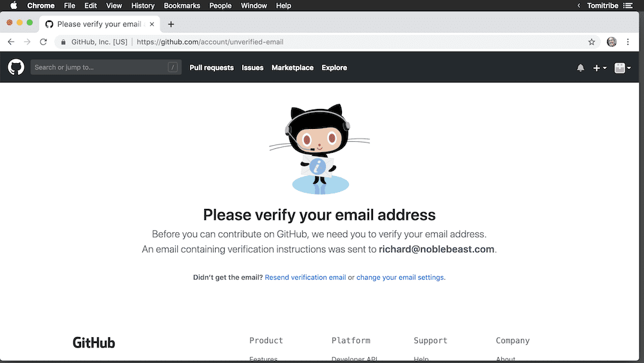The width and height of the screenshot is (644, 363).
Task: Open the File menu
Action: (x=70, y=6)
